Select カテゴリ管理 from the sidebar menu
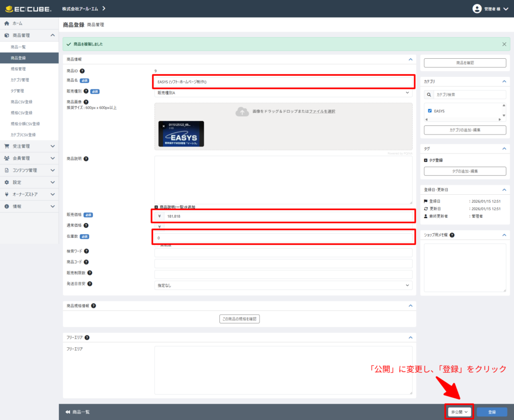 (20, 80)
